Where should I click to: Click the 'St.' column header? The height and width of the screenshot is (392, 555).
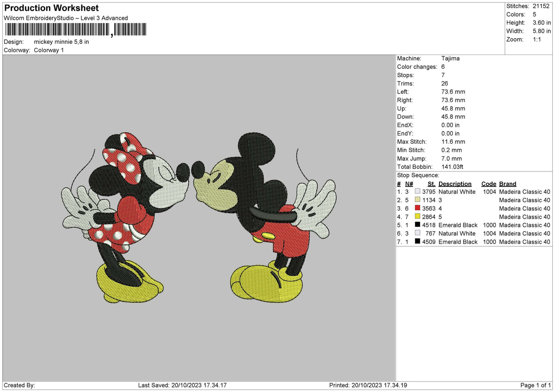click(431, 184)
